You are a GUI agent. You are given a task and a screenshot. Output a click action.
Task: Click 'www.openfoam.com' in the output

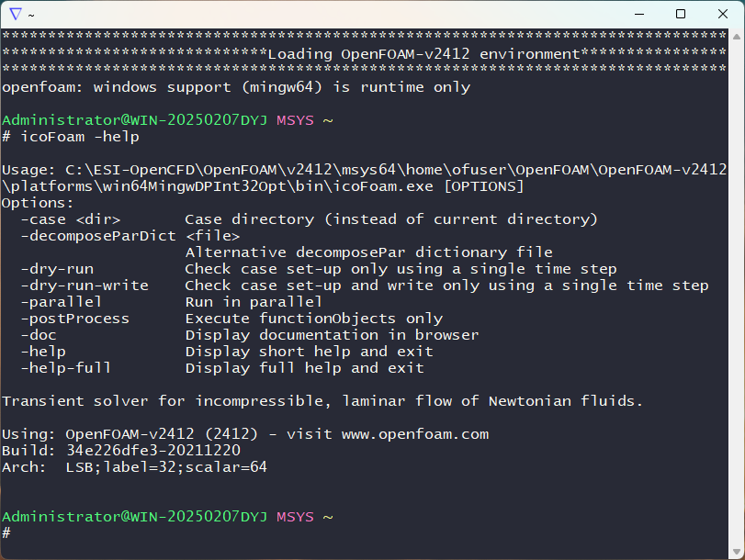tap(415, 434)
